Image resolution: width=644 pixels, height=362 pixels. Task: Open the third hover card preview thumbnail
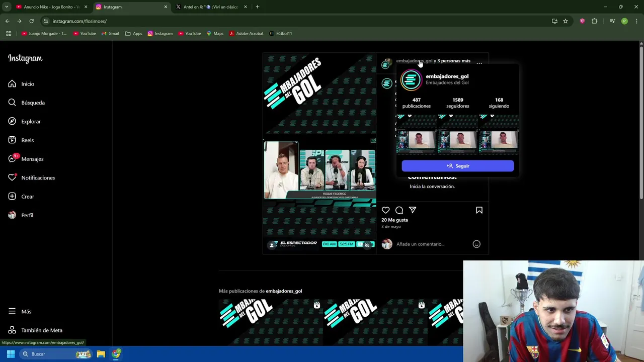(x=499, y=134)
